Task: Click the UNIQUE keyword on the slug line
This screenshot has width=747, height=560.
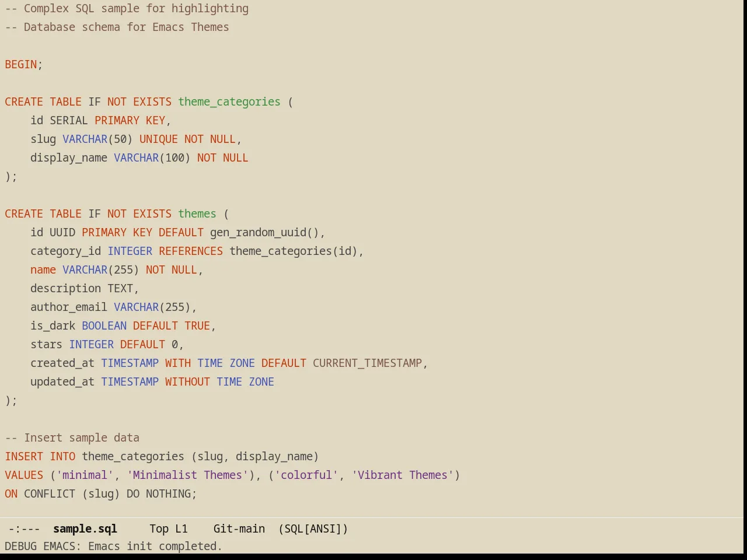Action: point(159,139)
